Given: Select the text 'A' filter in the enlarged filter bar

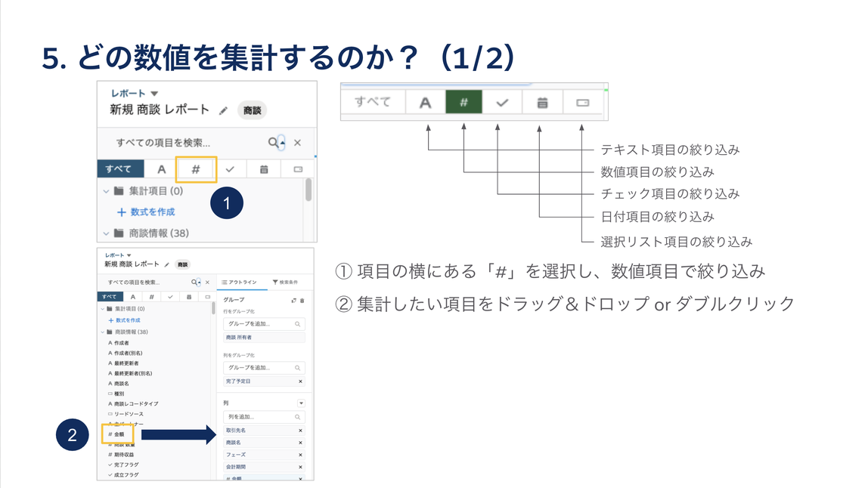Looking at the screenshot, I should pyautogui.click(x=425, y=102).
